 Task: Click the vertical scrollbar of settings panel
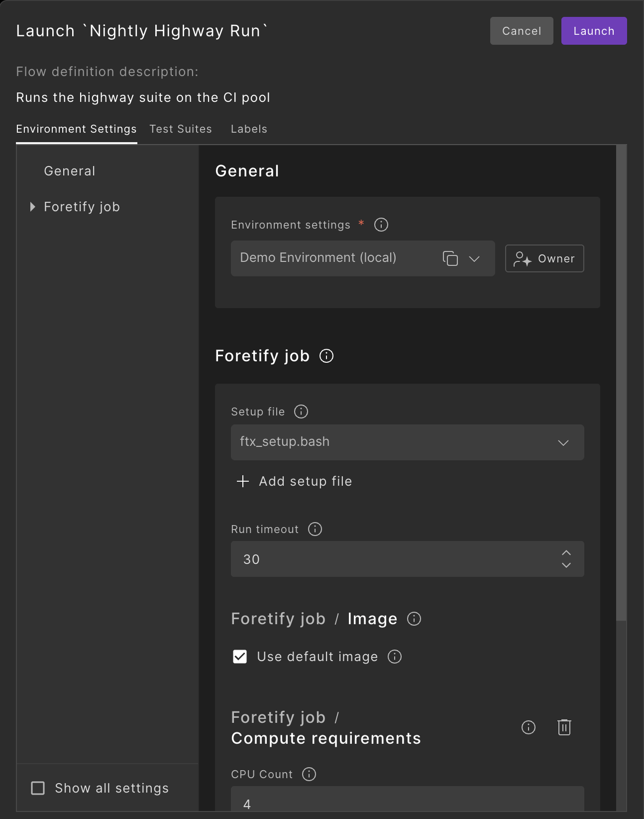tap(621, 383)
